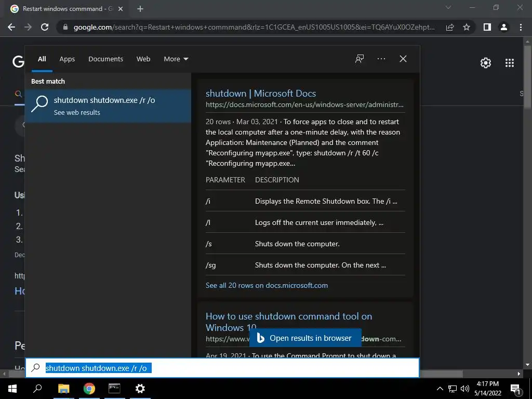Click the Chrome taskbar icon
This screenshot has width=532, height=399.
click(89, 389)
